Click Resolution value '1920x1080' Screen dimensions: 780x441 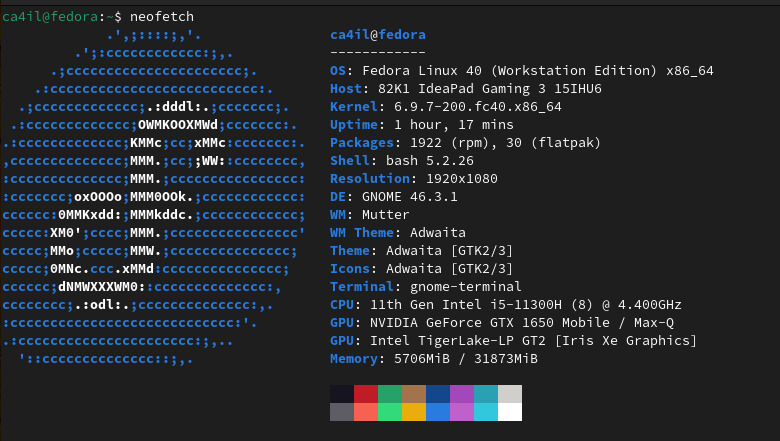tap(462, 179)
